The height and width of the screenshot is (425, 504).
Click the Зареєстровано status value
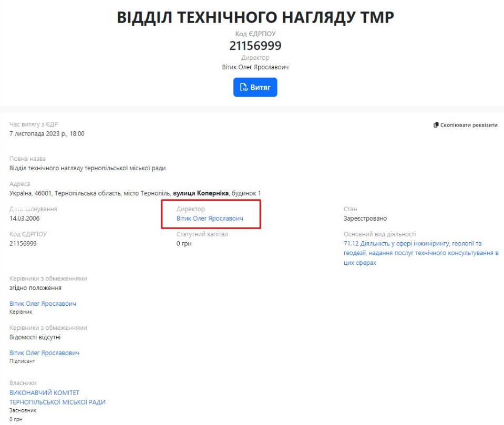365,218
